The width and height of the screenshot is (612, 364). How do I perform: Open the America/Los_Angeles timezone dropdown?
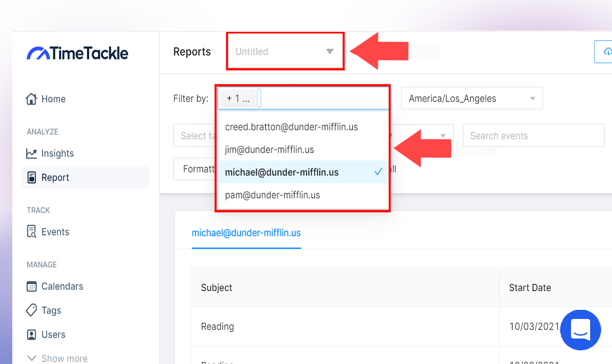pos(472,98)
